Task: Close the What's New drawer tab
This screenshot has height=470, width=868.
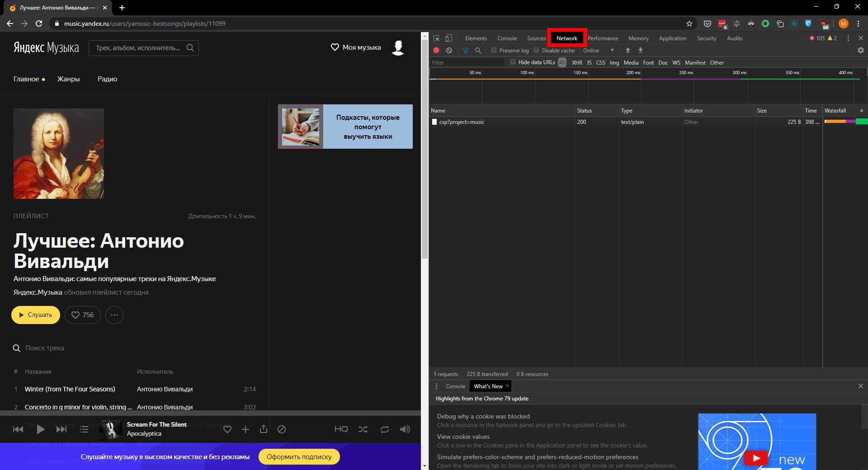Action: tap(507, 386)
